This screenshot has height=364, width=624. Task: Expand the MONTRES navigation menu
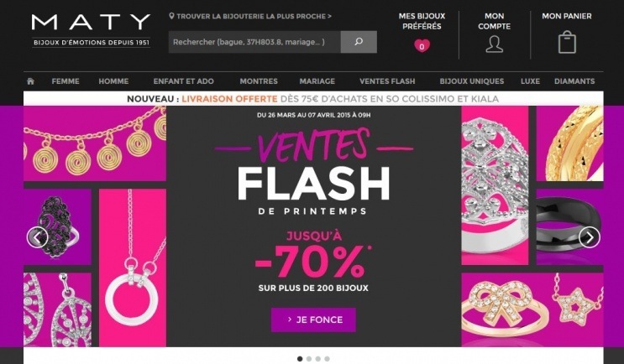click(x=259, y=81)
